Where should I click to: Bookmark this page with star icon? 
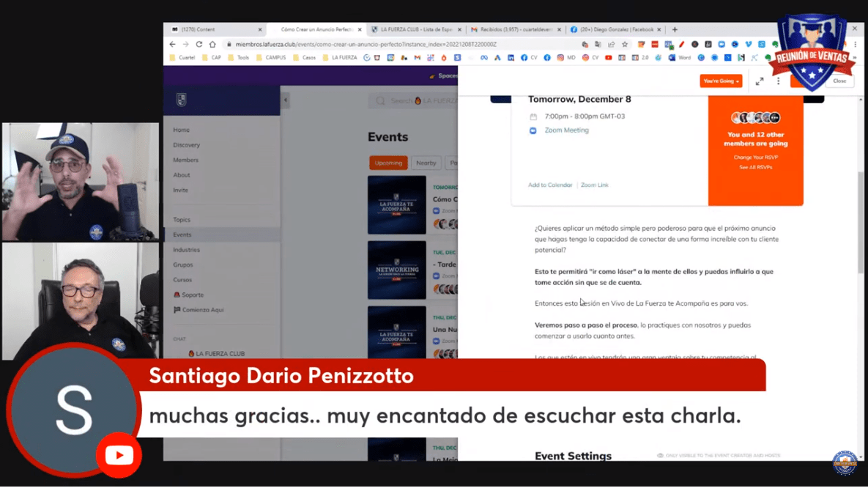click(x=624, y=44)
